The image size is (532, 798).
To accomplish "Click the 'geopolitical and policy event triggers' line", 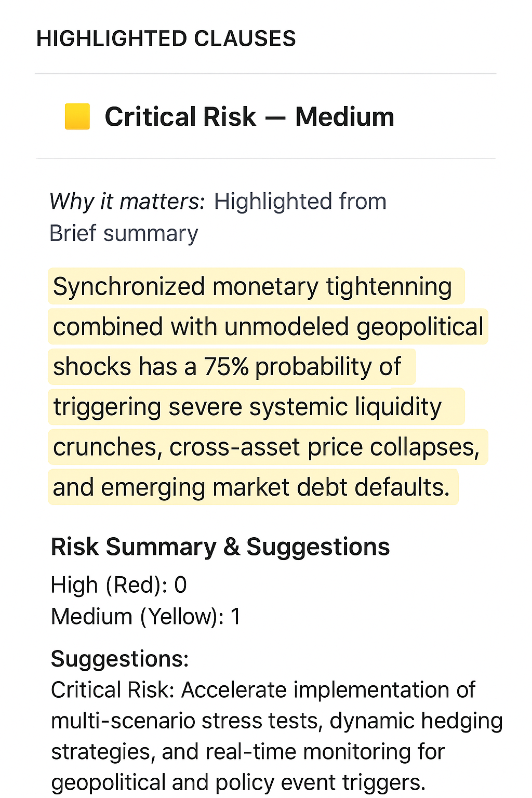I will 238,782.
